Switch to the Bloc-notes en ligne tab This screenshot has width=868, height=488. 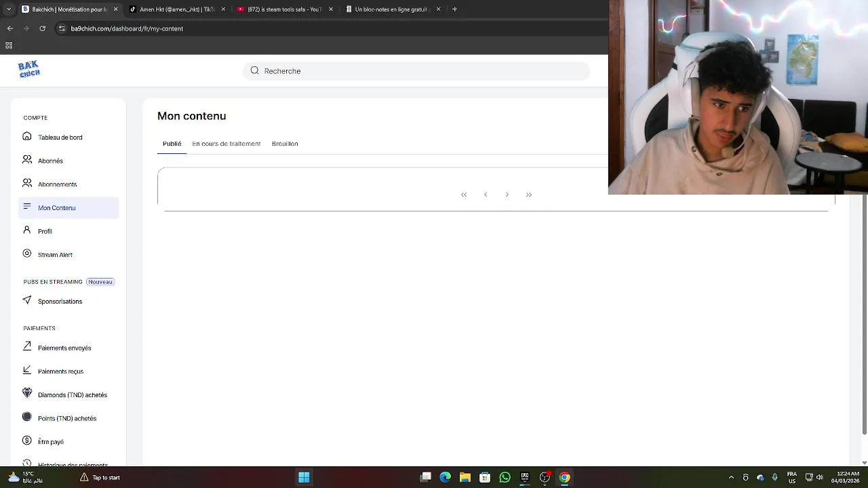(x=392, y=9)
